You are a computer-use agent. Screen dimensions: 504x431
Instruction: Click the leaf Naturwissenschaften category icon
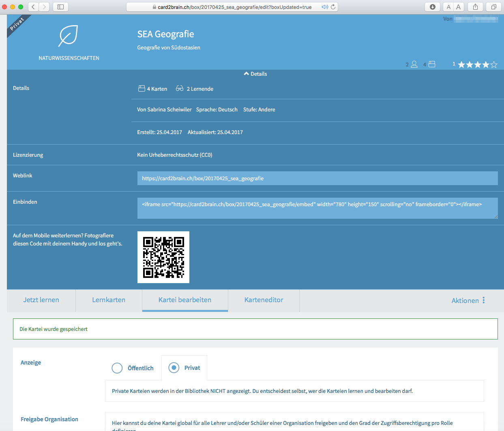tap(68, 36)
